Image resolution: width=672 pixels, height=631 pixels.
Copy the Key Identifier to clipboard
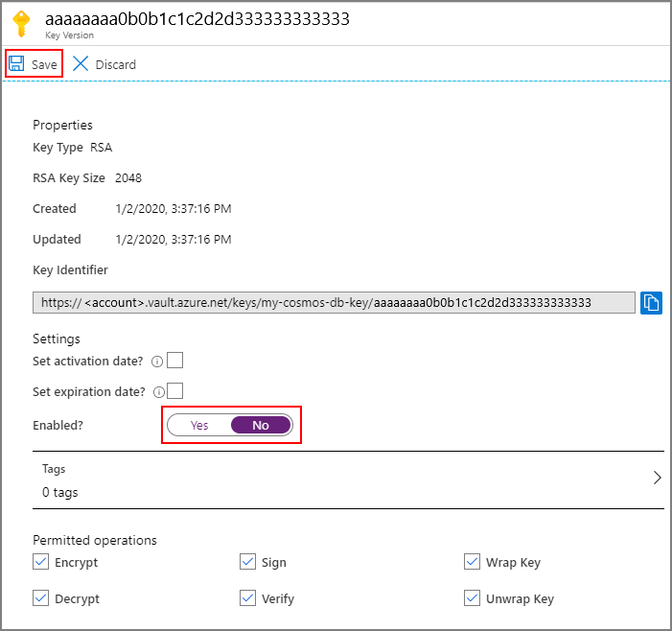651,303
